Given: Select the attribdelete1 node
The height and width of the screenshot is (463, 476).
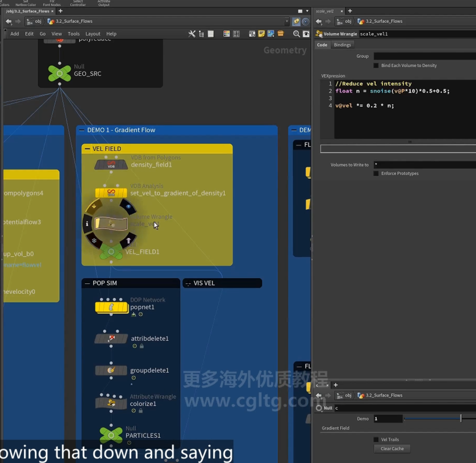Looking at the screenshot, I should (x=111, y=339).
